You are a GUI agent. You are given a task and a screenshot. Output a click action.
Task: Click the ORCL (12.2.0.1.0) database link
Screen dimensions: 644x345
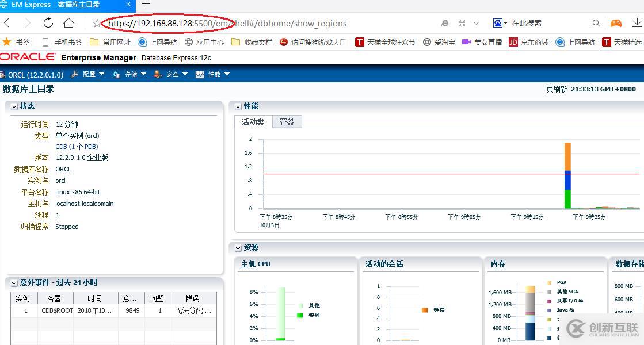coord(35,75)
